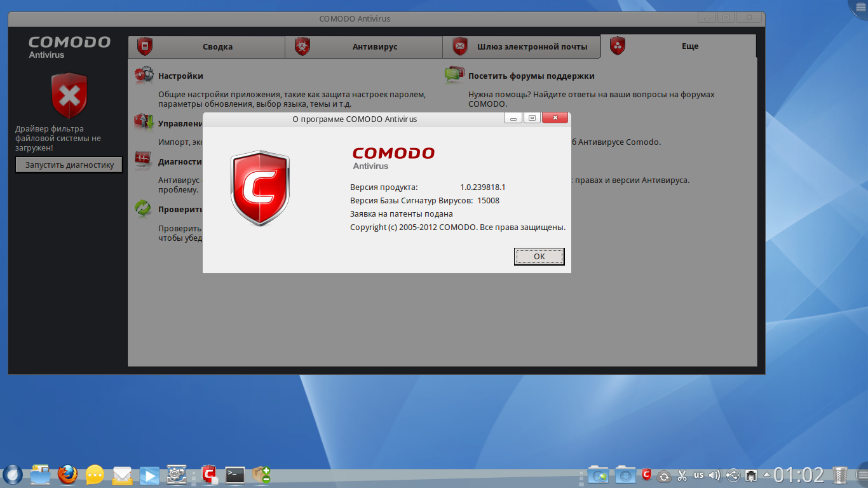
Task: Click the green chat bubbles forum icon
Action: 454,75
